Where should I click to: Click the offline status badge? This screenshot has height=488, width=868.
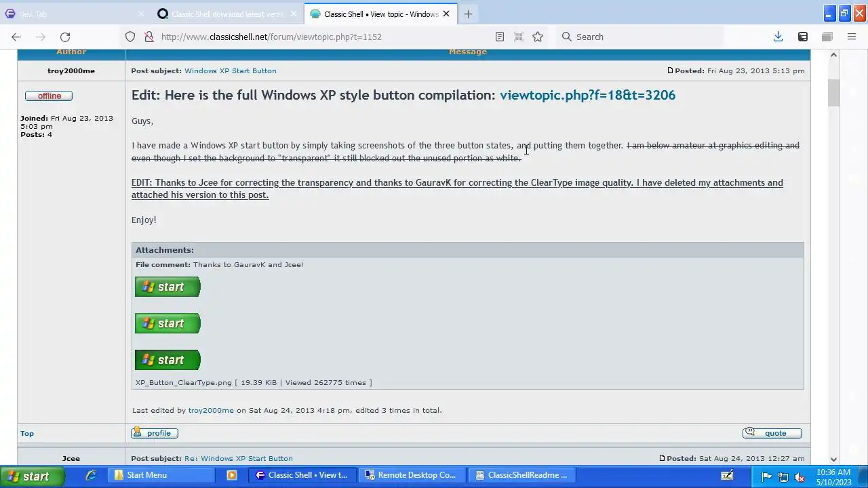[x=49, y=96]
